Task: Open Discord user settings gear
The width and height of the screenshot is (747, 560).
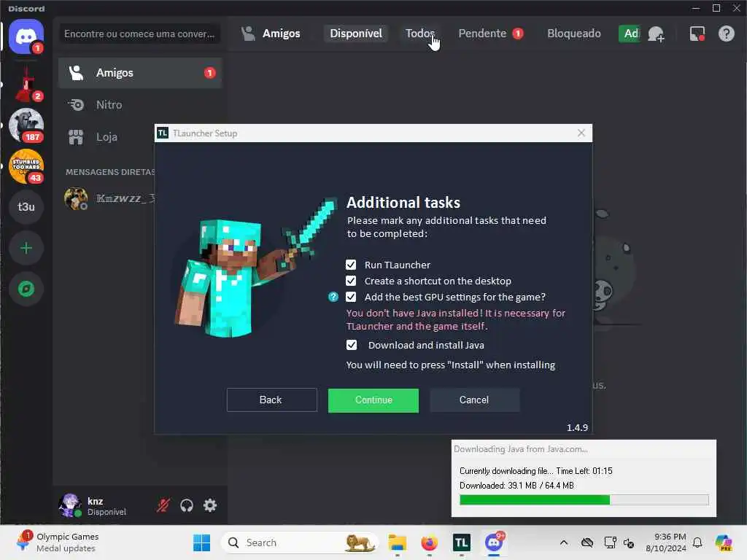Action: [210, 505]
